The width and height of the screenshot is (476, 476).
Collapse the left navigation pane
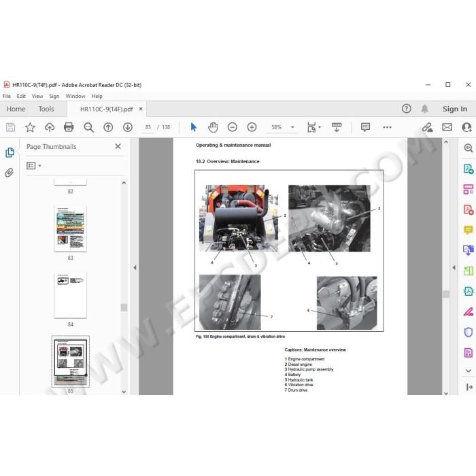tap(135, 268)
